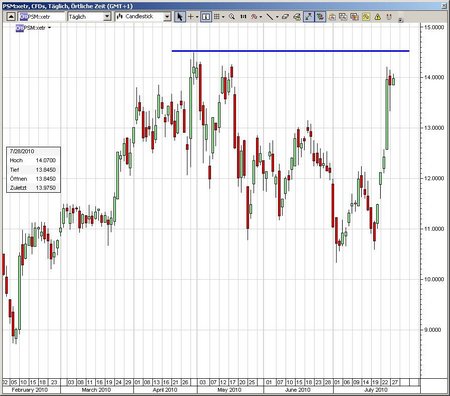Select the eraser tool

point(285,16)
